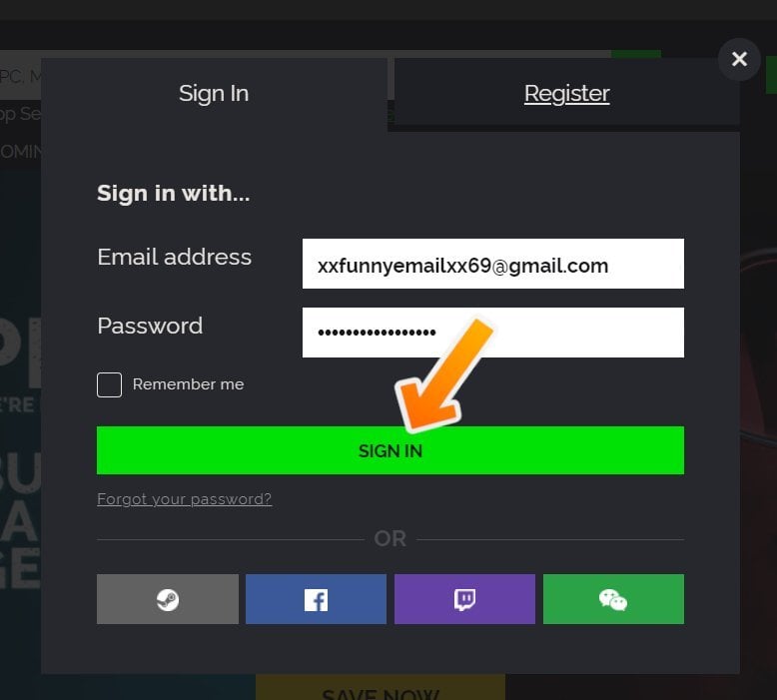Click the Remember me label text

189,384
